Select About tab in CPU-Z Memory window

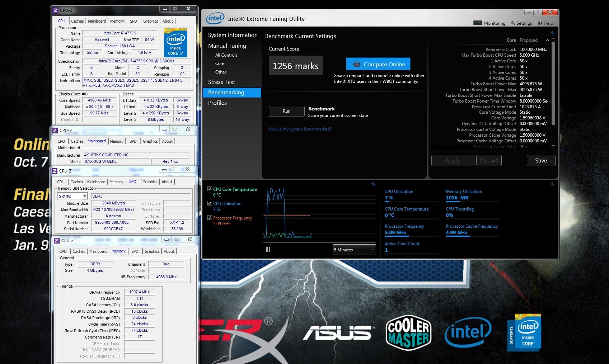(x=169, y=251)
